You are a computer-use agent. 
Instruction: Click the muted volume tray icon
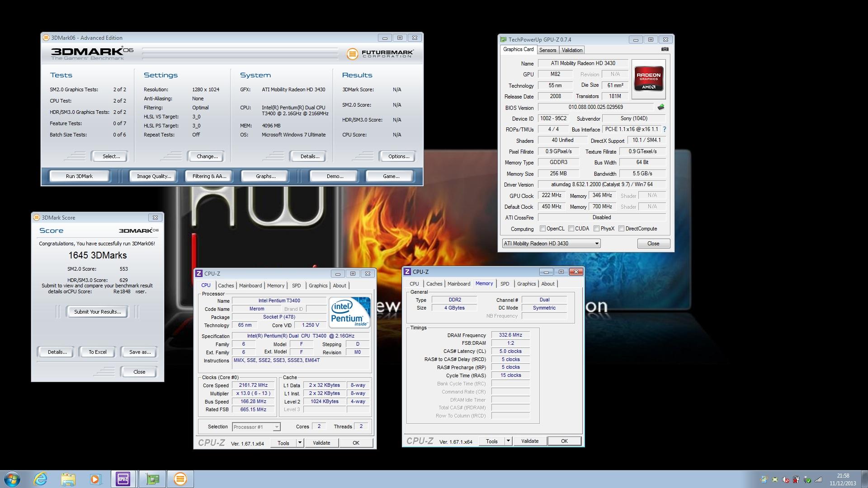[786, 479]
